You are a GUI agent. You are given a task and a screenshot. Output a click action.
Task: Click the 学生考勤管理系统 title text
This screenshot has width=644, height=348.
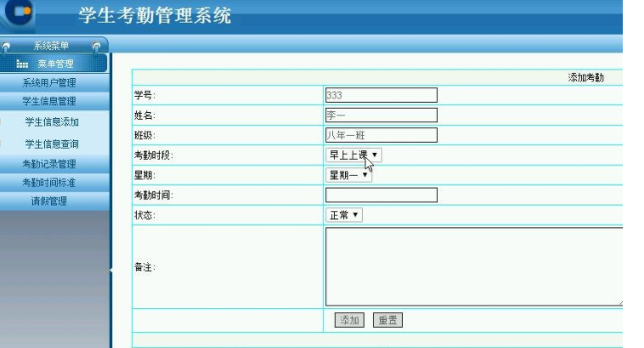point(155,15)
